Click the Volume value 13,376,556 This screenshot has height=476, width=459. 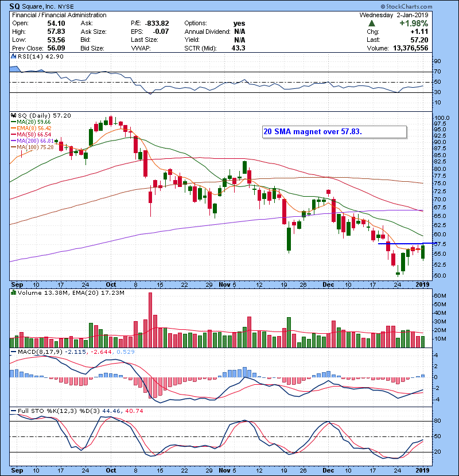pos(411,48)
